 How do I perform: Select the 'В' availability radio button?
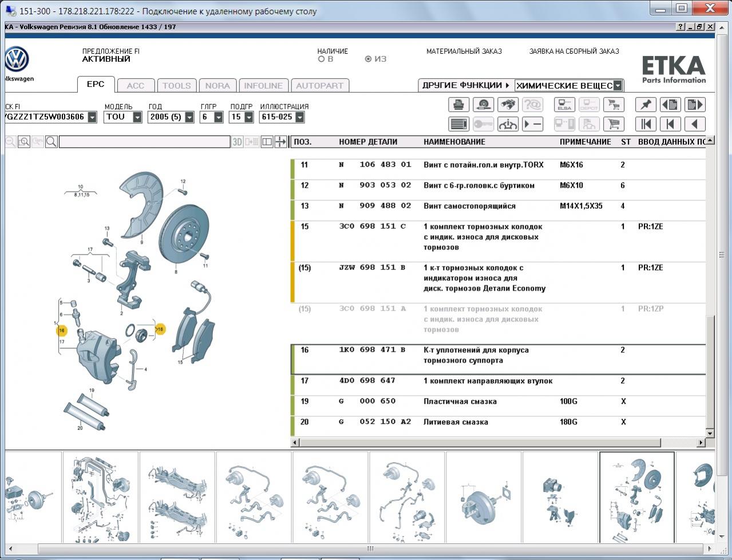click(x=321, y=59)
